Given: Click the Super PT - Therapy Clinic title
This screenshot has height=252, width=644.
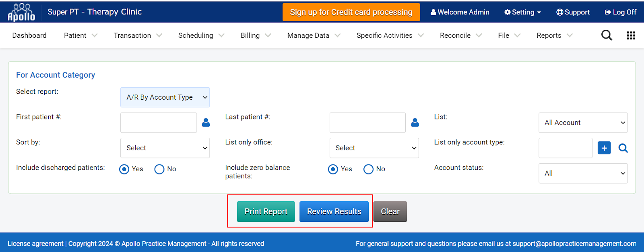Looking at the screenshot, I should coord(95,12).
